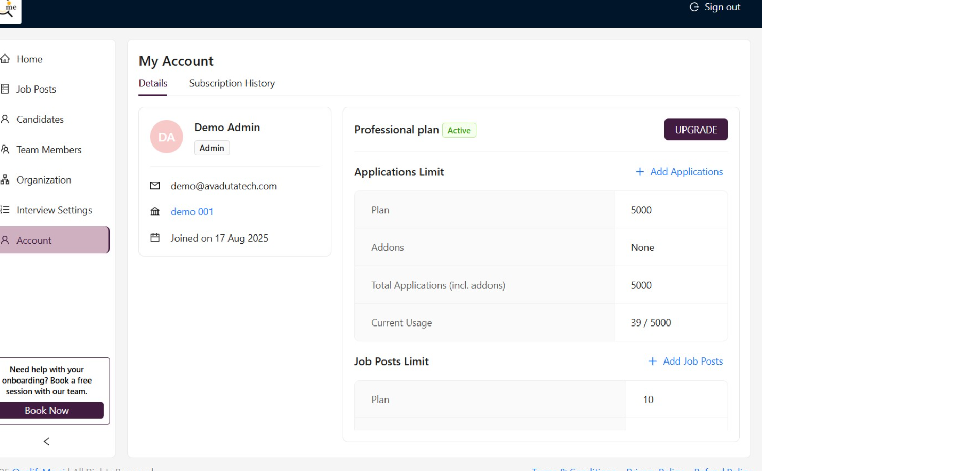Click the Sign out button
Screen dimensions: 980x471
point(715,7)
